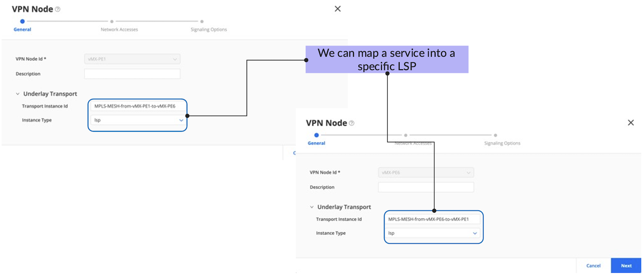Click help icon beside right VPN Node title
Image resolution: width=644 pixels, height=276 pixels.
point(351,123)
